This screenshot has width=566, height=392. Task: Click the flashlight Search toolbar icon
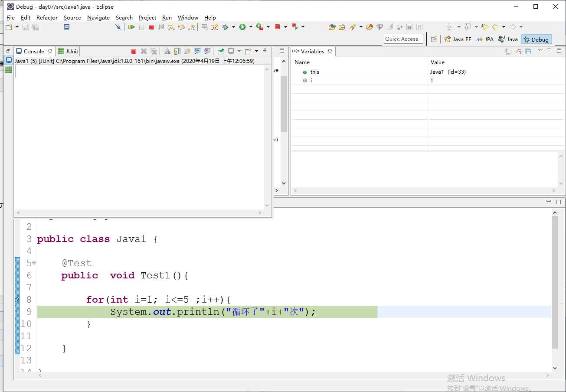point(353,27)
